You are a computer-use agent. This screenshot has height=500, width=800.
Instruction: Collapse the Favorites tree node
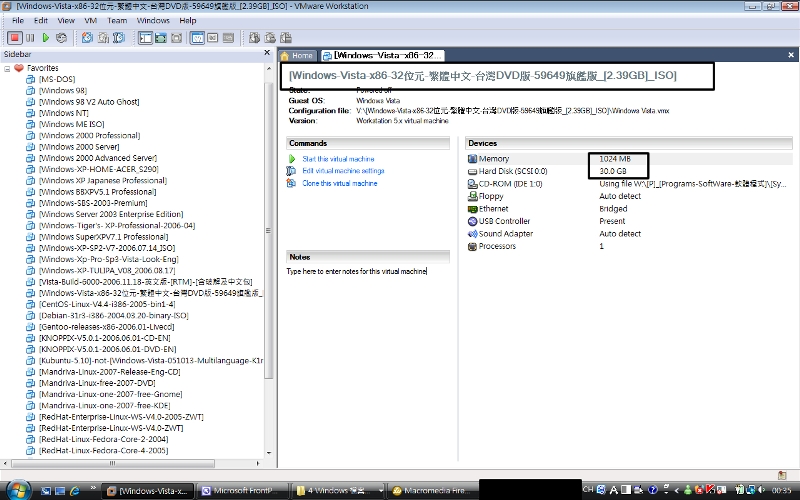point(7,68)
